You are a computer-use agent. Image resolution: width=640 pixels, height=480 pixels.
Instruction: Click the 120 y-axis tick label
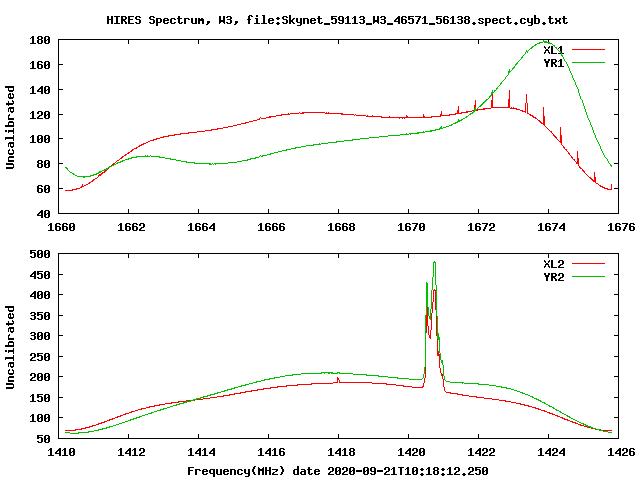pyautogui.click(x=40, y=115)
